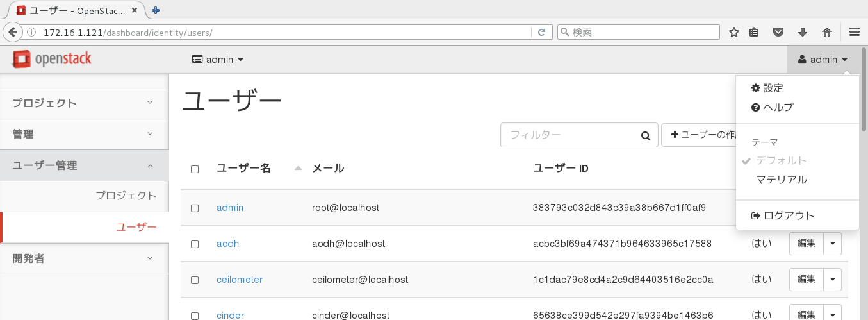Click the filter search magnifier button

645,135
